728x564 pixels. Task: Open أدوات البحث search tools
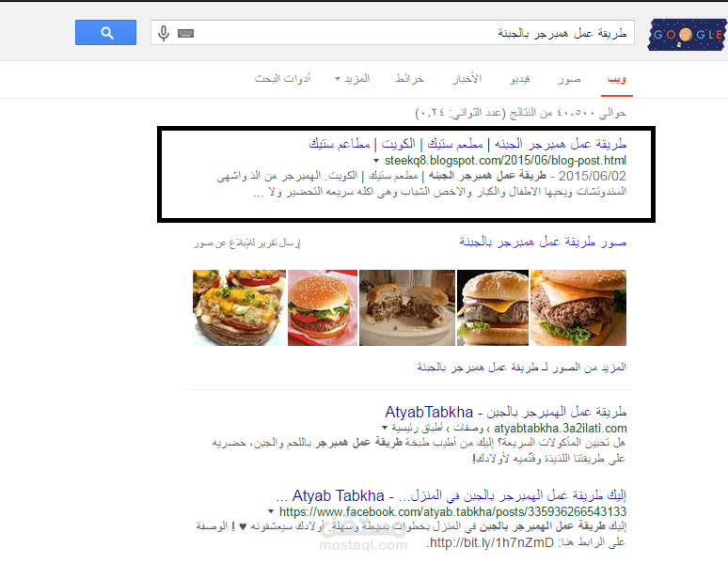coord(282,79)
